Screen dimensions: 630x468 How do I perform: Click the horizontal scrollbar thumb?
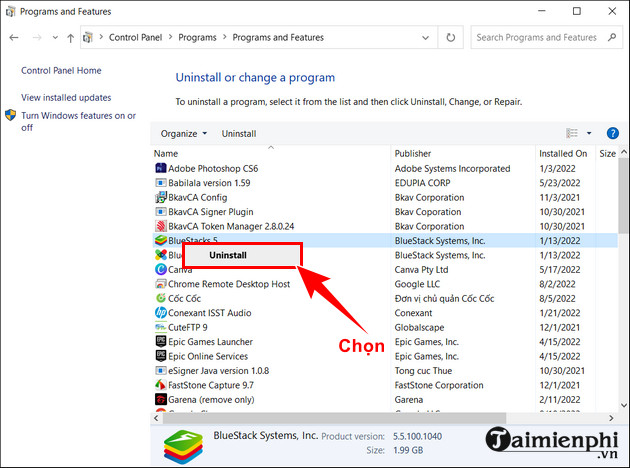point(333,418)
